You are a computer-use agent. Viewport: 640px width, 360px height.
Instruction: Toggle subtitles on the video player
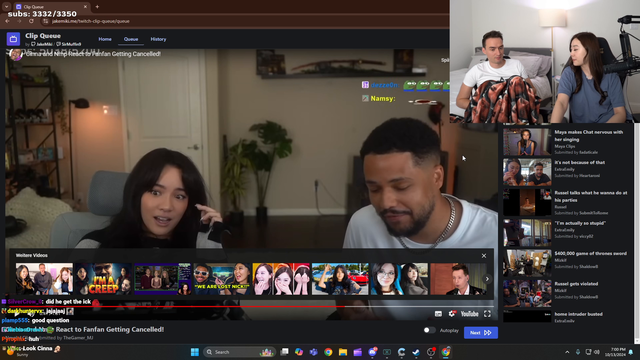pyautogui.click(x=438, y=314)
